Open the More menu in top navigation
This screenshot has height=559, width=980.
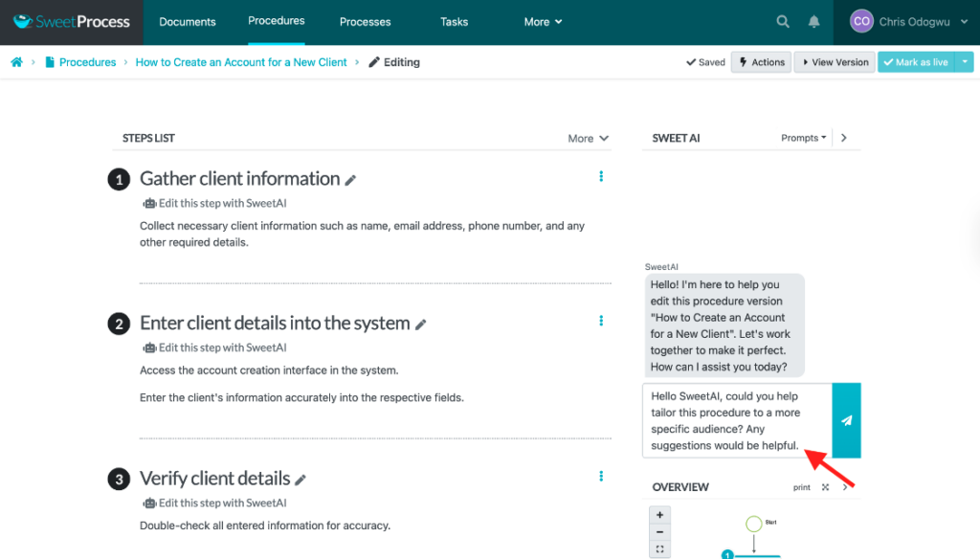pyautogui.click(x=544, y=22)
